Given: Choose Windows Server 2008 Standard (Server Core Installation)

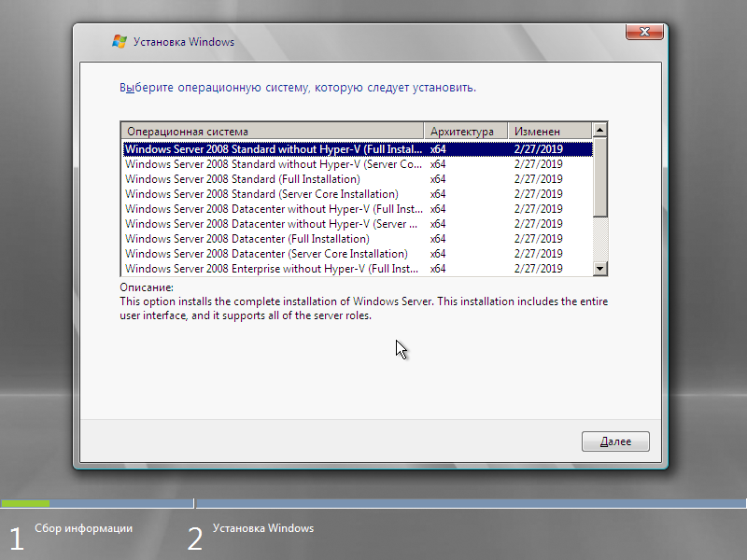Looking at the screenshot, I should 358,194.
